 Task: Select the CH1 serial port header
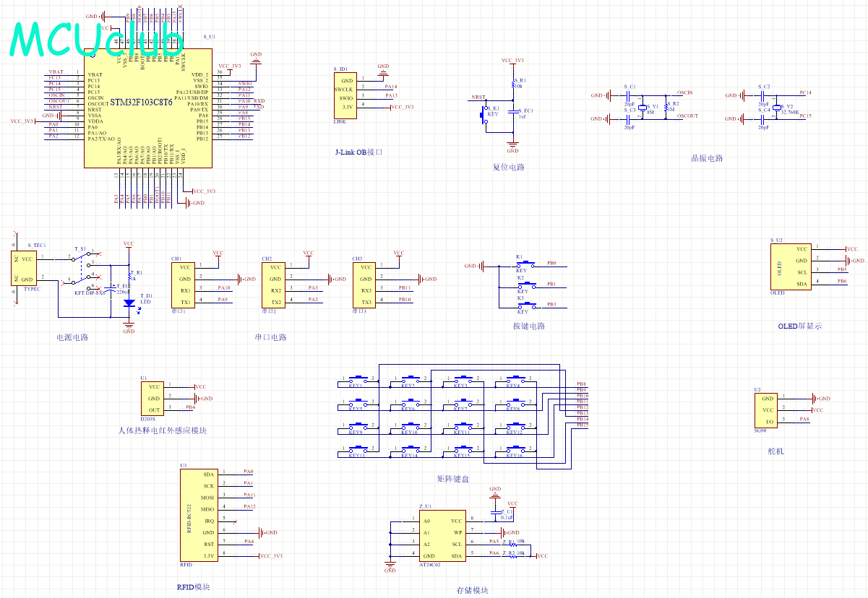(184, 285)
